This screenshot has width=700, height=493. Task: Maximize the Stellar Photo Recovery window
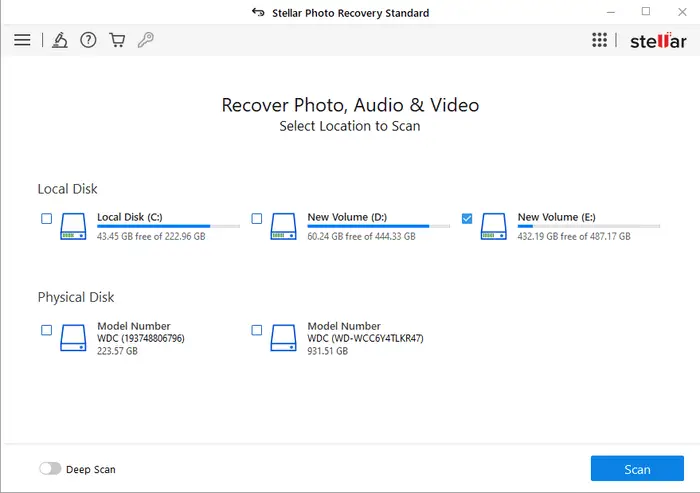tap(646, 12)
